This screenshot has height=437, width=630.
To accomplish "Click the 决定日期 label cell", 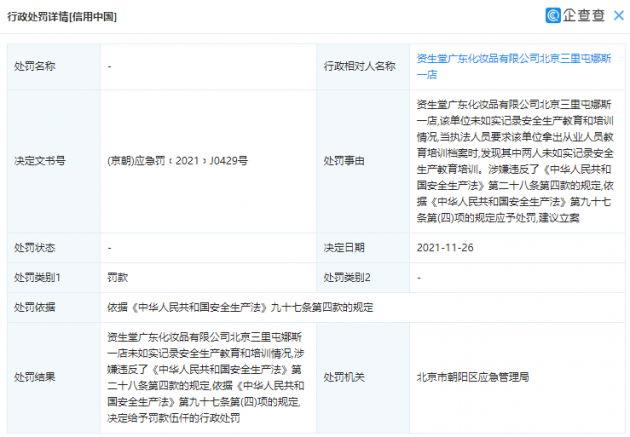I will click(363, 248).
